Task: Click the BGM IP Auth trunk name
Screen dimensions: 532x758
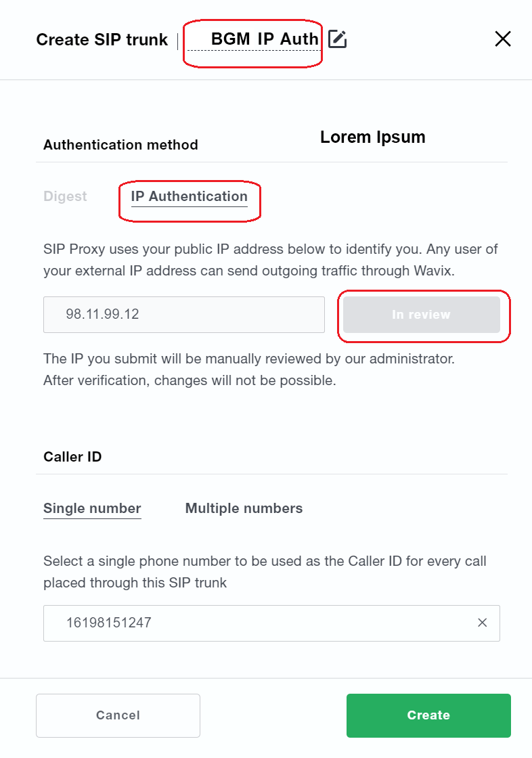Action: pos(264,39)
